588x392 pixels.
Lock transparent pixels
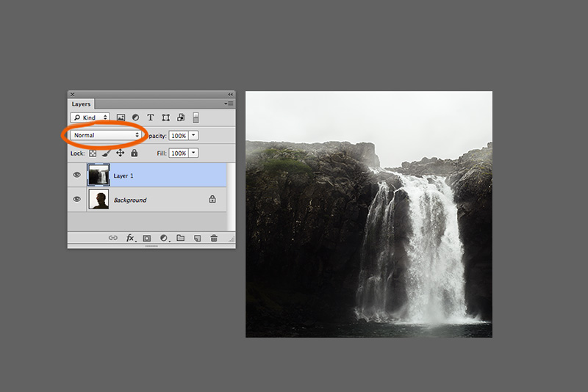pos(93,153)
